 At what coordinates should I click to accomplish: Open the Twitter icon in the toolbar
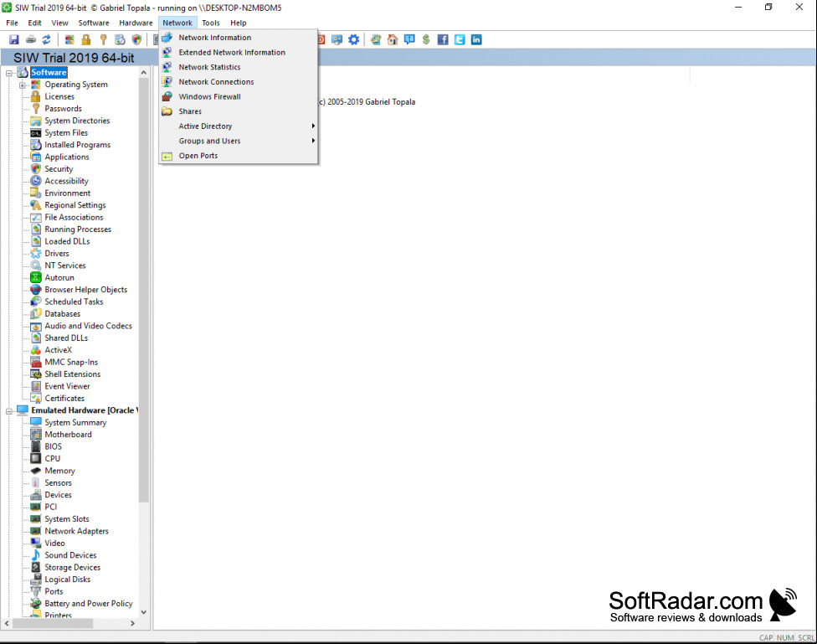point(460,39)
